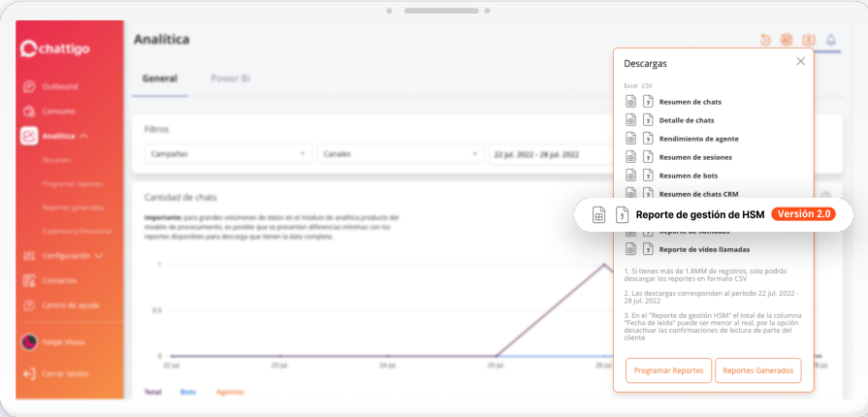Download Reporte de gestión de HSM CSV
This screenshot has width=868, height=417.
(623, 214)
